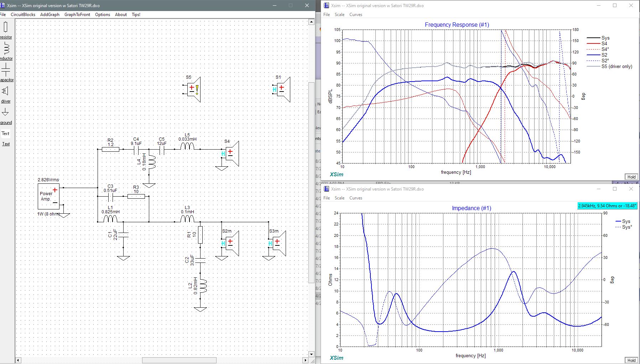Click the Frequency Response (#1) title
The height and width of the screenshot is (364, 640).
(x=457, y=25)
